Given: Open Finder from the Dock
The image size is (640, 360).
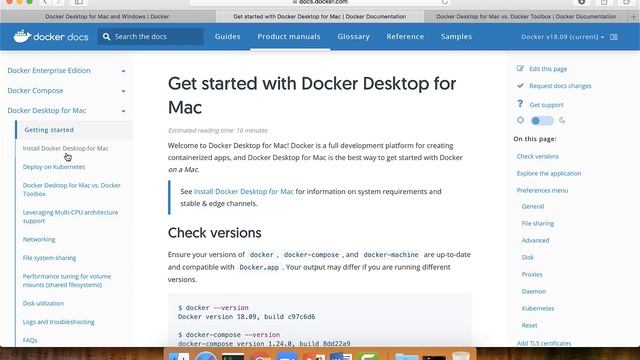Looking at the screenshot, I should pyautogui.click(x=179, y=356).
